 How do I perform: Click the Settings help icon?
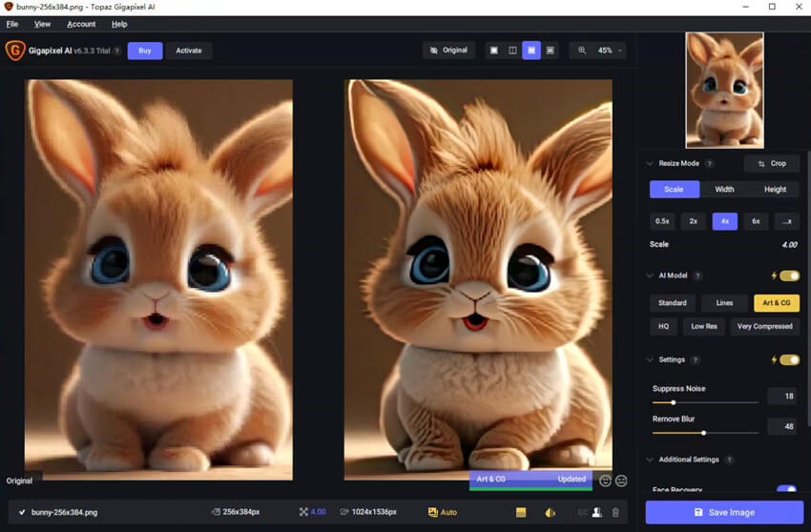[x=696, y=359]
